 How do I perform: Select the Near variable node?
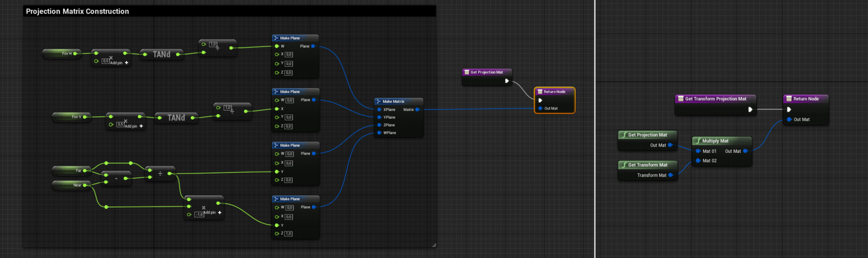click(x=72, y=185)
